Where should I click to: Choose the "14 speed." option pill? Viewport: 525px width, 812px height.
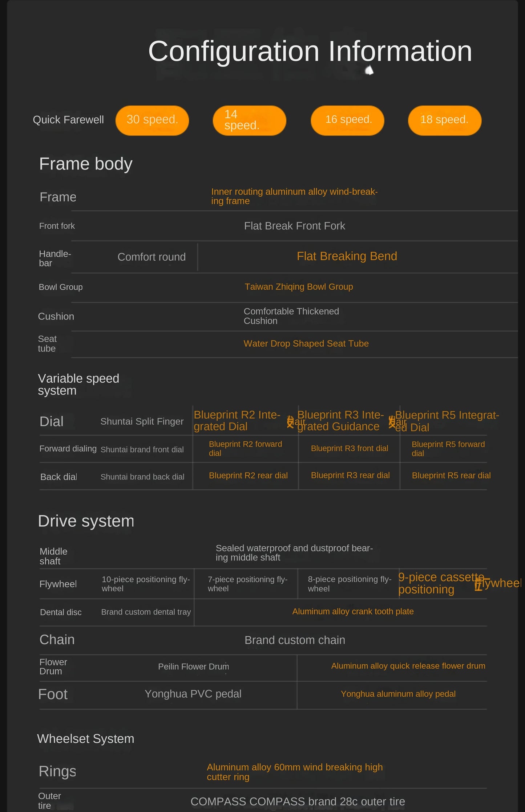coord(249,120)
